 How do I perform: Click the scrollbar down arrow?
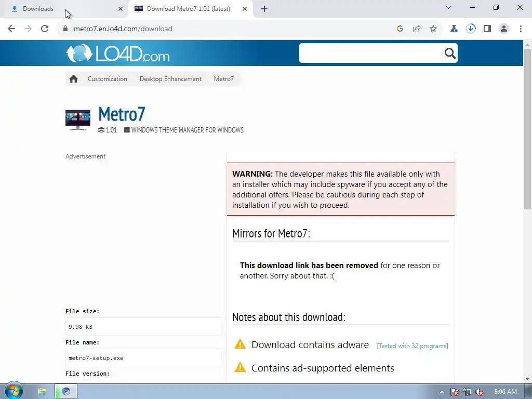click(x=528, y=379)
